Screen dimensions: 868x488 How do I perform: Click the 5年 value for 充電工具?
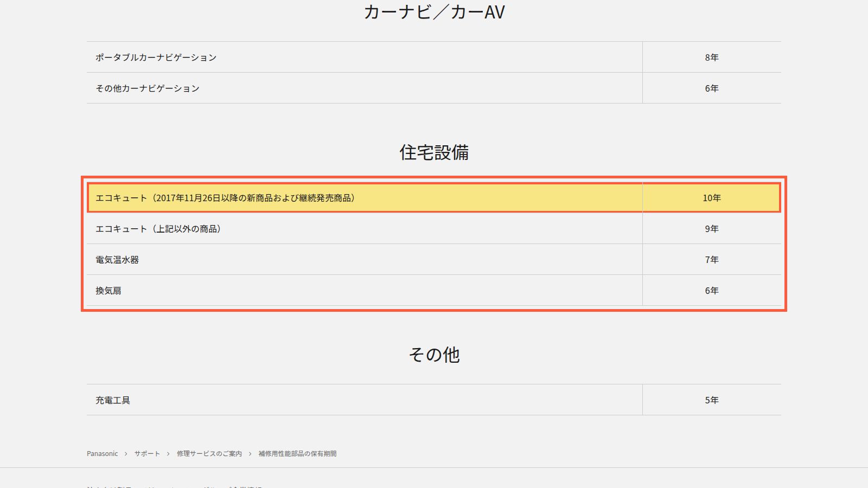pyautogui.click(x=712, y=400)
